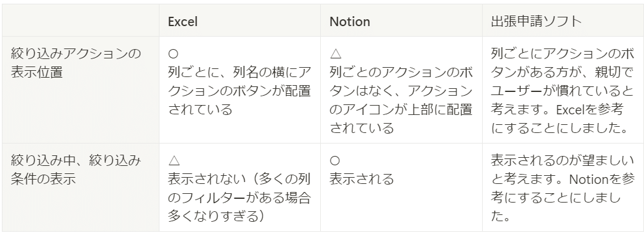644x233 pixels.
Task: Click the cell mentioning Notionを参考にすることにしました
Action: [x=563, y=187]
